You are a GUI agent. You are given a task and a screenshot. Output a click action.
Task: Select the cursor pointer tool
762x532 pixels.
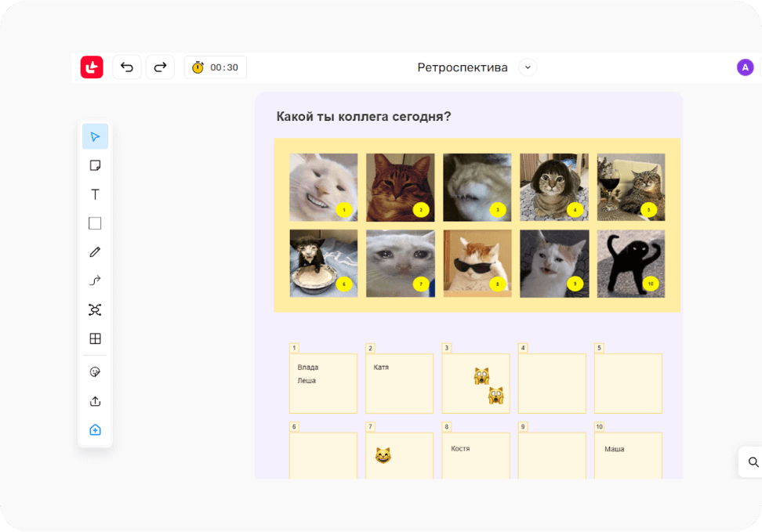point(95,136)
